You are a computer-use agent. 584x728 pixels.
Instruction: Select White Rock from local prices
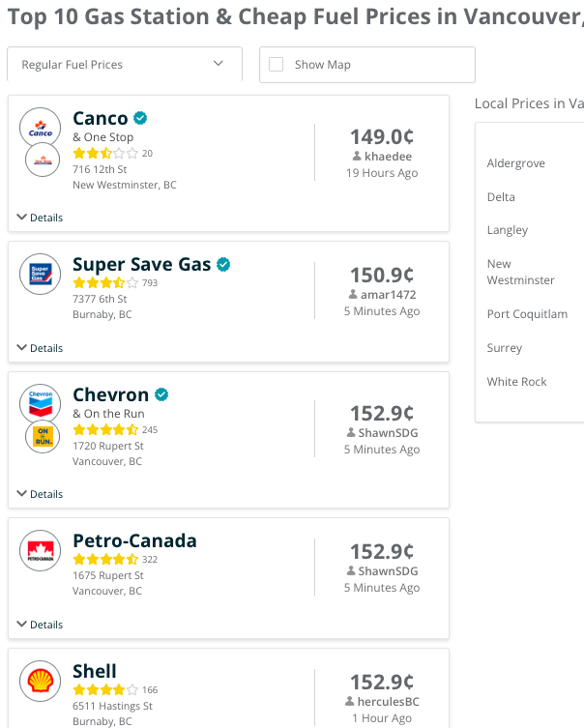click(x=517, y=382)
